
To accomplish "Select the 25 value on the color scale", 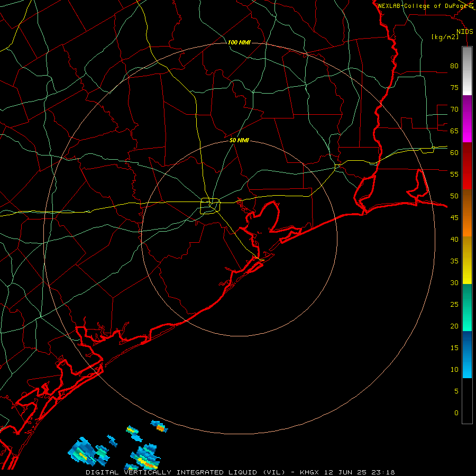I will [x=454, y=305].
